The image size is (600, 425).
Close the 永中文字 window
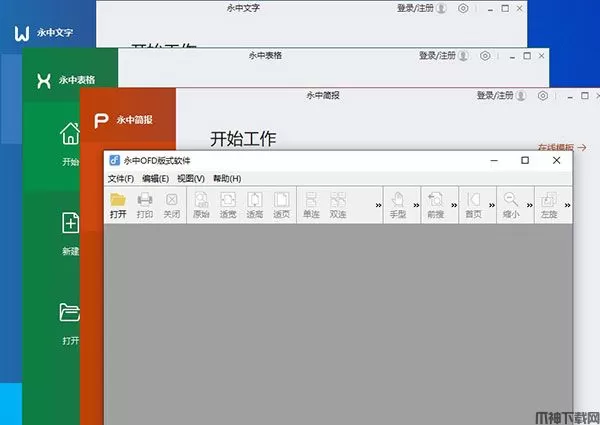[x=519, y=8]
